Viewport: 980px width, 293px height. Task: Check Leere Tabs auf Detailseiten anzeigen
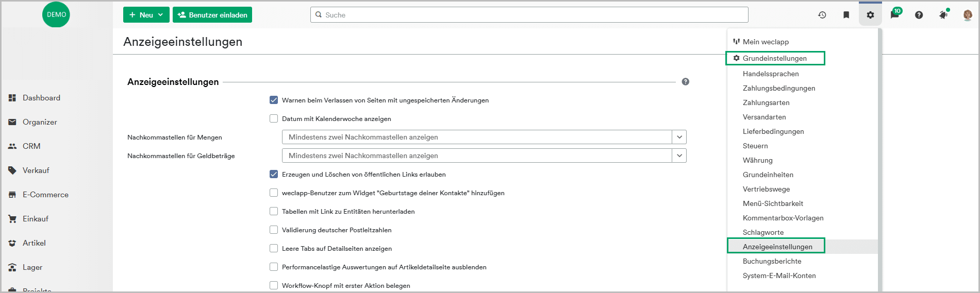click(x=274, y=248)
